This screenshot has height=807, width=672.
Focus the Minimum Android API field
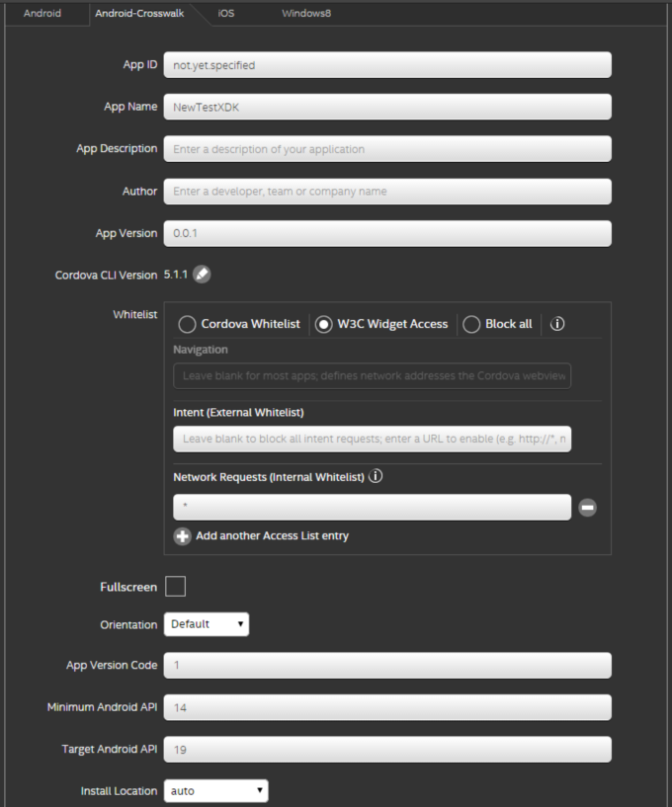tap(387, 707)
